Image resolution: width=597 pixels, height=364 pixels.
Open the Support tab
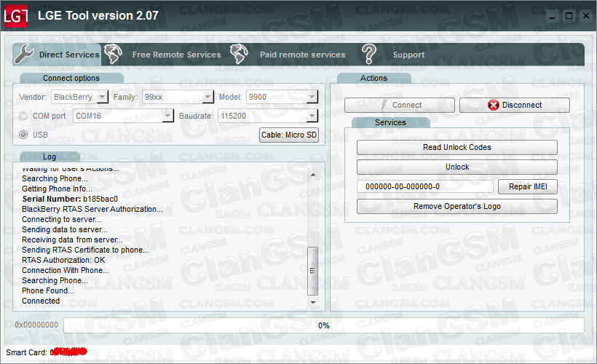(408, 55)
